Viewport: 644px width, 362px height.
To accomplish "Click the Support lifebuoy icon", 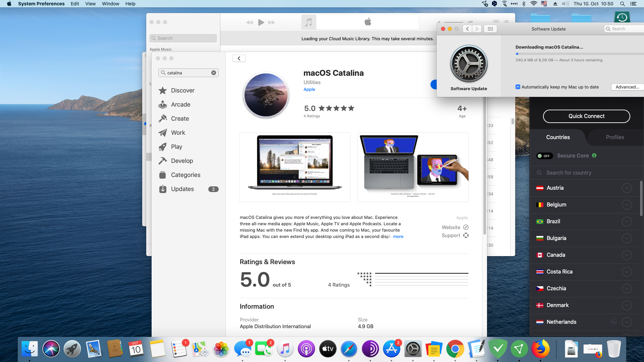I will pos(466,235).
